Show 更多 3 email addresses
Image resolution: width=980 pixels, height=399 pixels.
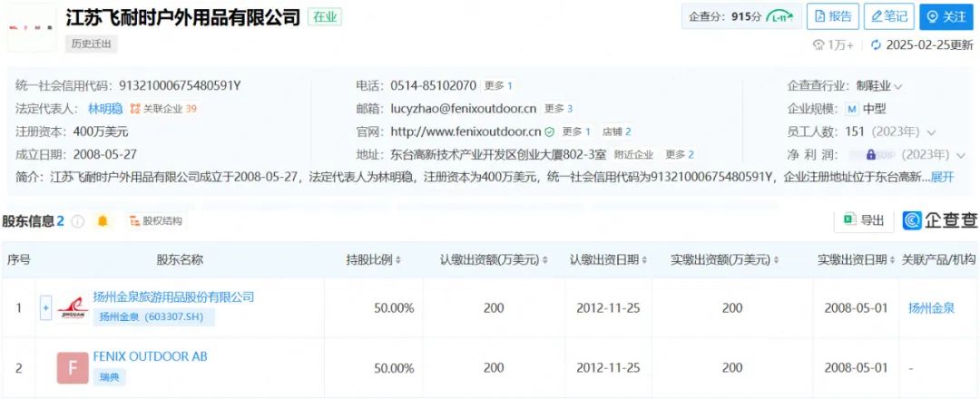pyautogui.click(x=558, y=109)
